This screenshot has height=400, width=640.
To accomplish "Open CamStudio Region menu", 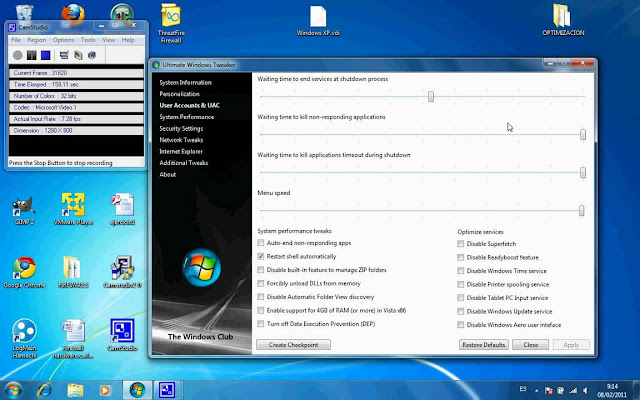I will [37, 40].
